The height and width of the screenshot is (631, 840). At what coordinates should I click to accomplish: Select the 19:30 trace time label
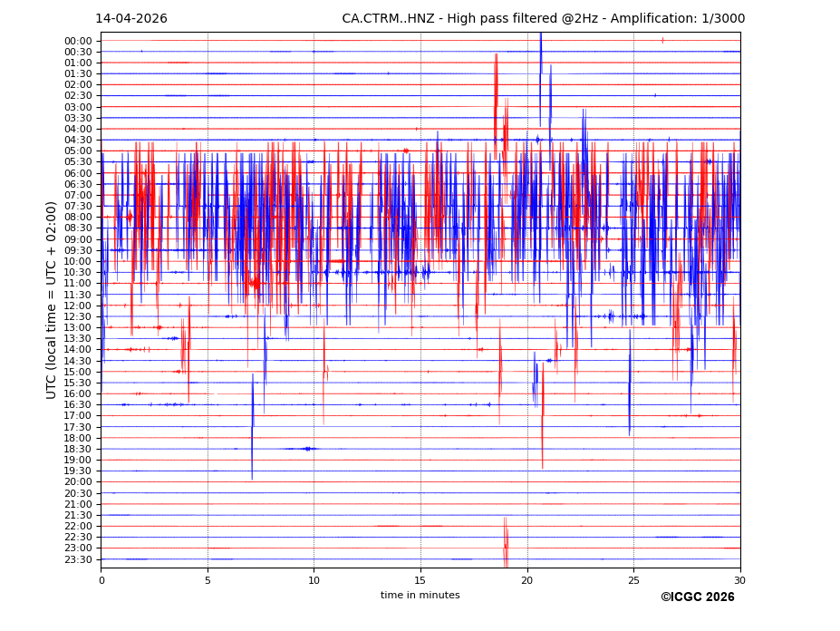click(78, 471)
